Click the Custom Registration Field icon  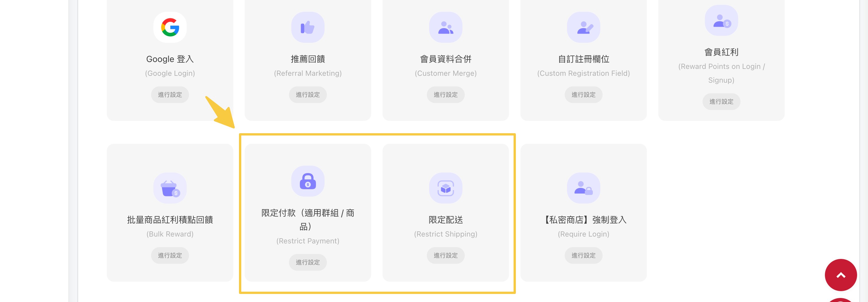click(583, 27)
